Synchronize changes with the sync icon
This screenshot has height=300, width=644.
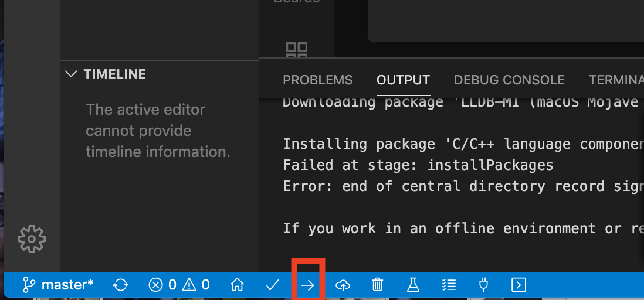coord(121,285)
